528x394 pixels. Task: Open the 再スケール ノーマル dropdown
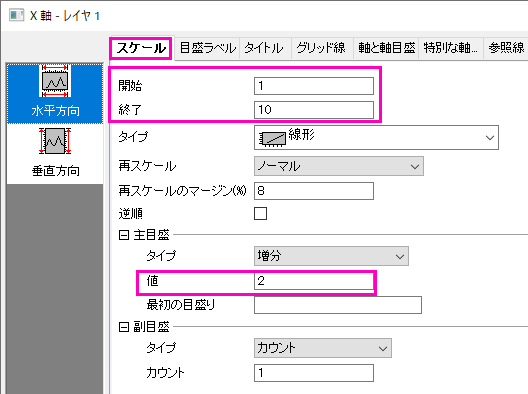pos(339,166)
